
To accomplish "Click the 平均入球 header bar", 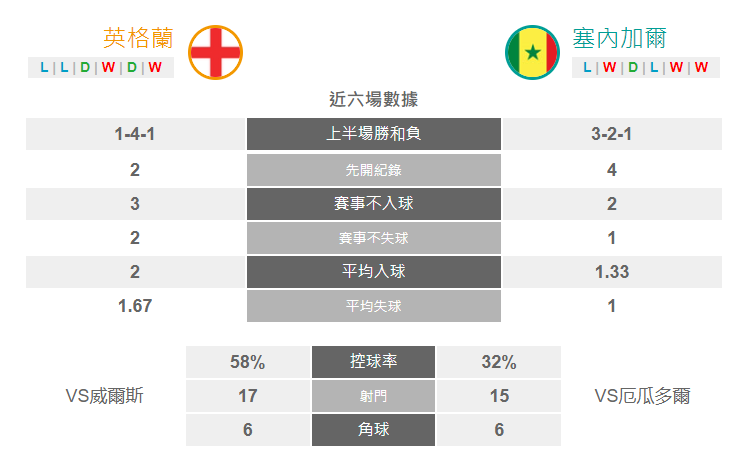I will [374, 272].
